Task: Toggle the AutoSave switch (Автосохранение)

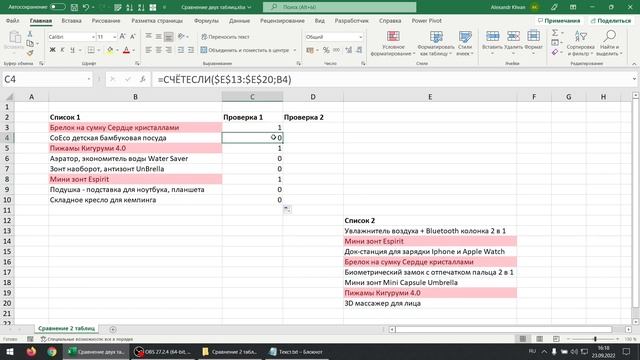Action: point(58,7)
